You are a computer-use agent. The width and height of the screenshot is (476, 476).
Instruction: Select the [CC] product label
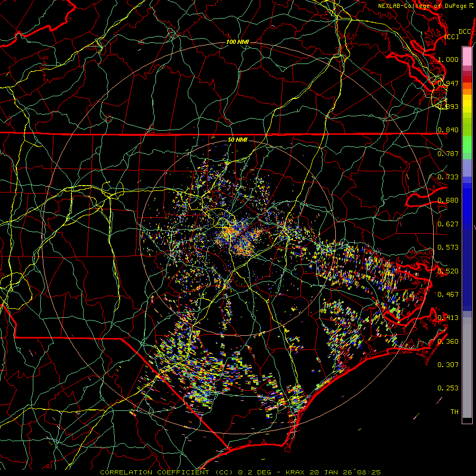pyautogui.click(x=452, y=36)
